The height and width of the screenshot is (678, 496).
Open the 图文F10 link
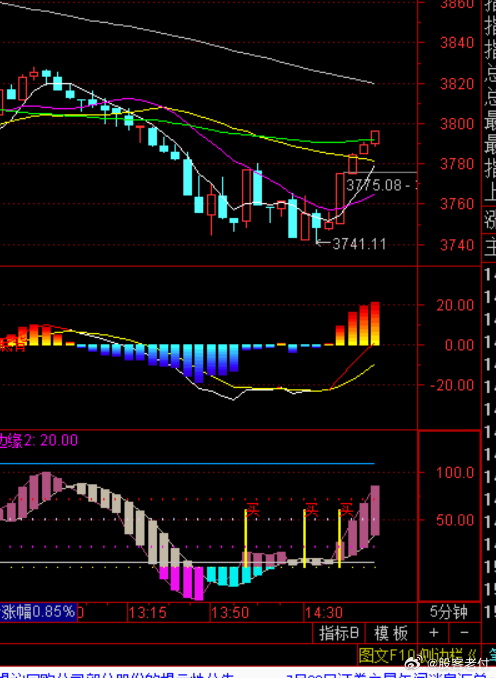pyautogui.click(x=387, y=655)
